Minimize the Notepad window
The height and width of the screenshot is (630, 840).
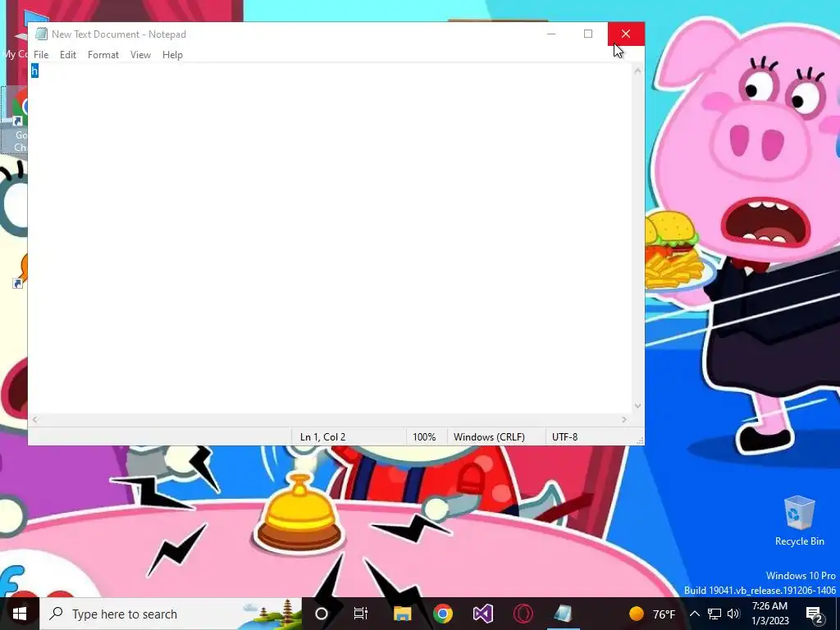(551, 34)
